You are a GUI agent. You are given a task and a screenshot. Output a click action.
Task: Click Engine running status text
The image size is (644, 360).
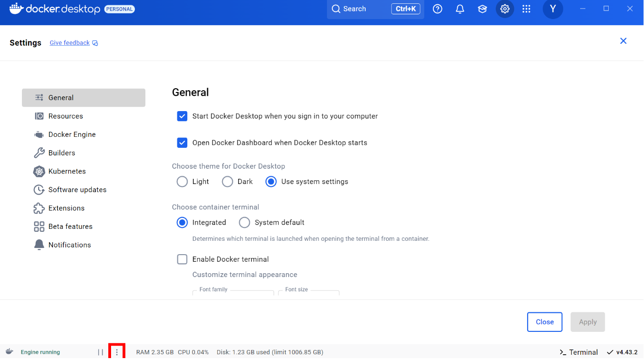point(41,352)
